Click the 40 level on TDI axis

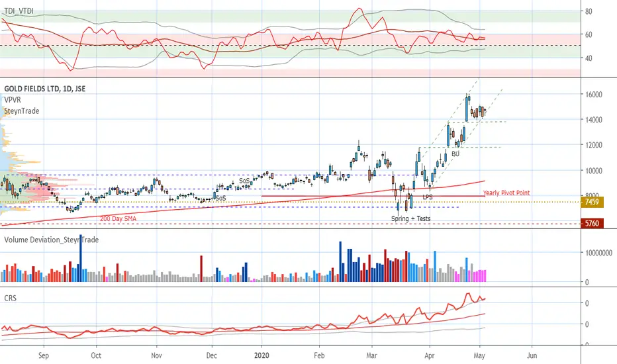589,58
